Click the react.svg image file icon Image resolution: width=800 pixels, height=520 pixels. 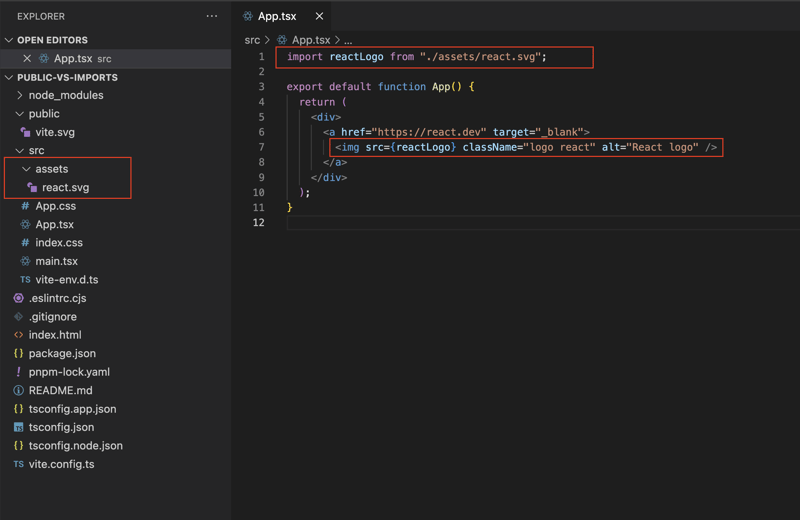(x=32, y=187)
